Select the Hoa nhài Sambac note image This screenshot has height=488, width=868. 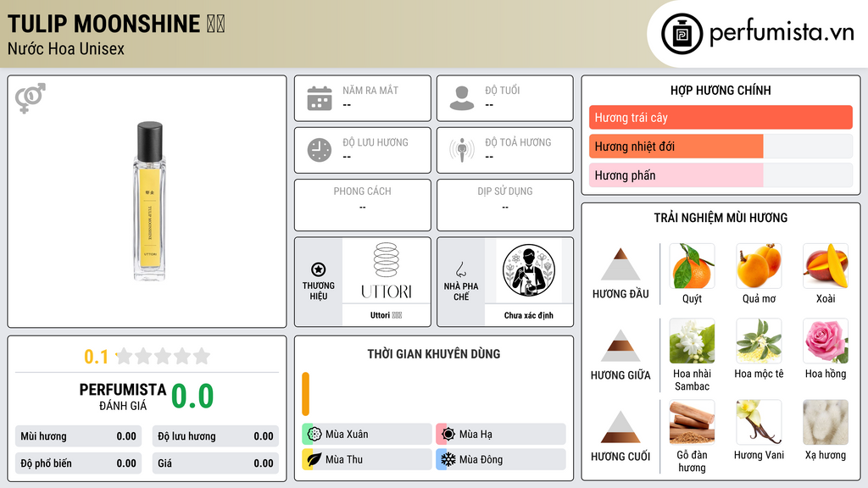click(x=692, y=341)
